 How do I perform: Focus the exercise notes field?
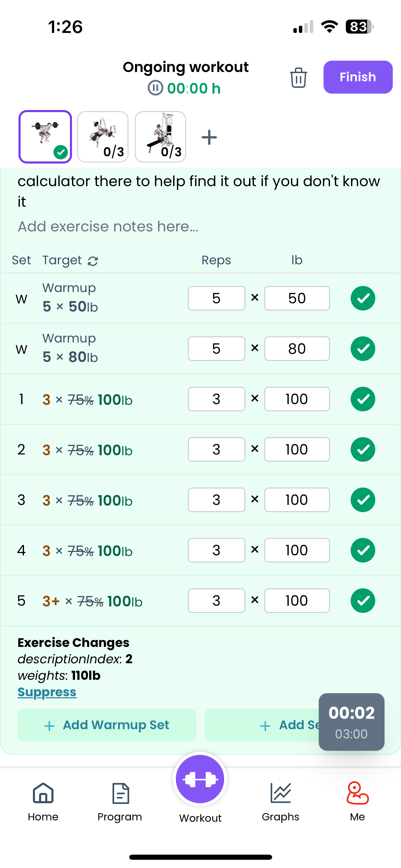pyautogui.click(x=108, y=227)
